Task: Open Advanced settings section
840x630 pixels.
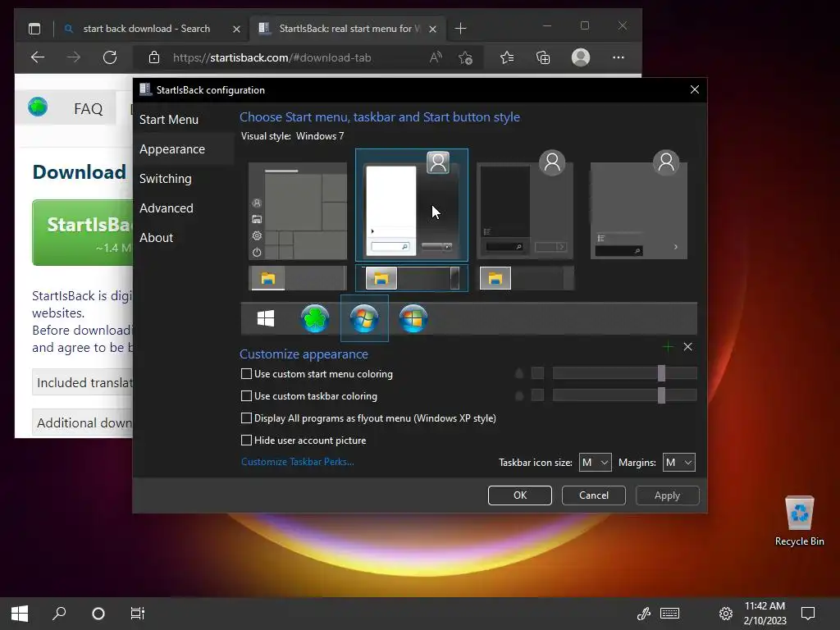Action: click(166, 208)
